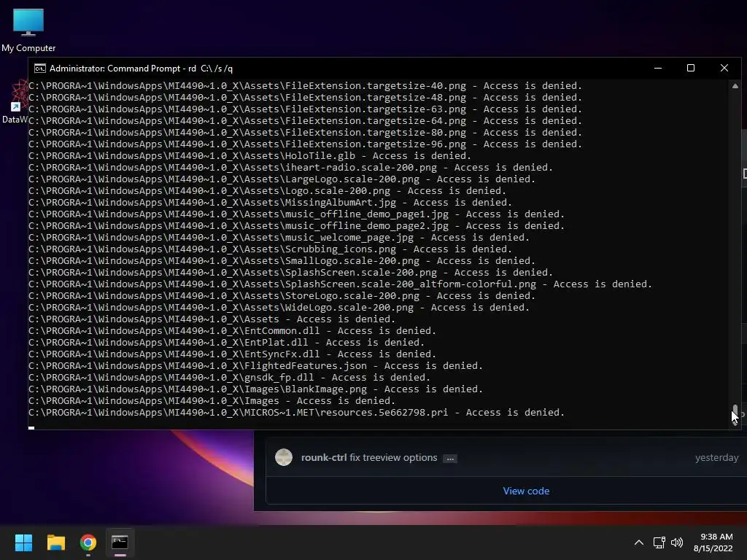The image size is (747, 560).
Task: Click the EntSyncFx.dll line
Action: coord(232,354)
